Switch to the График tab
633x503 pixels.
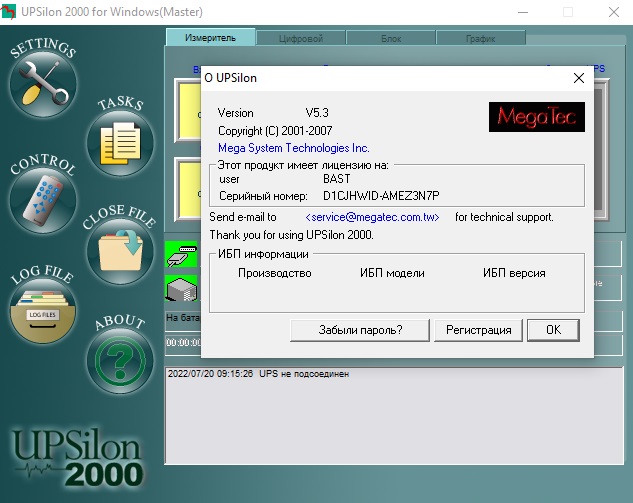480,39
